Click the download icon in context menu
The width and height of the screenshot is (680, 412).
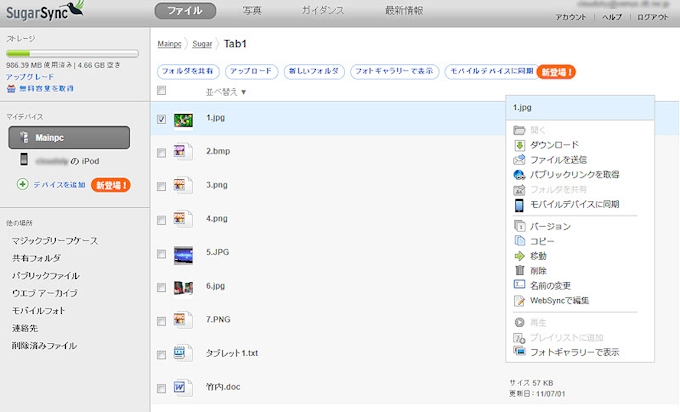[x=519, y=145]
